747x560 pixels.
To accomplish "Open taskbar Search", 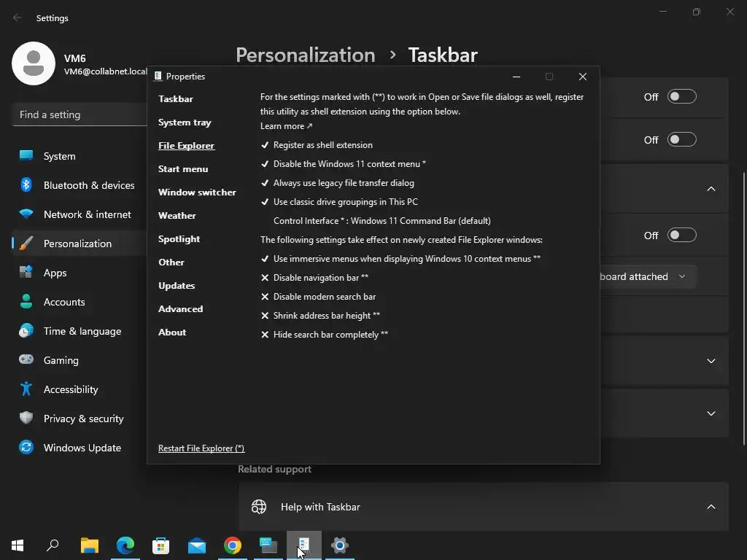I will [x=53, y=545].
